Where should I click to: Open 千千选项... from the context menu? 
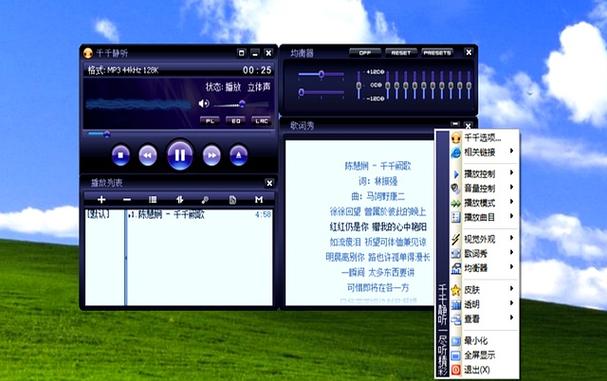click(483, 137)
